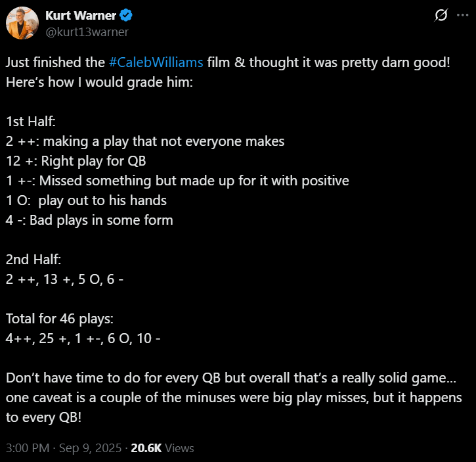Click the Grok explain post icon
This screenshot has height=462, width=476.
pyautogui.click(x=441, y=16)
